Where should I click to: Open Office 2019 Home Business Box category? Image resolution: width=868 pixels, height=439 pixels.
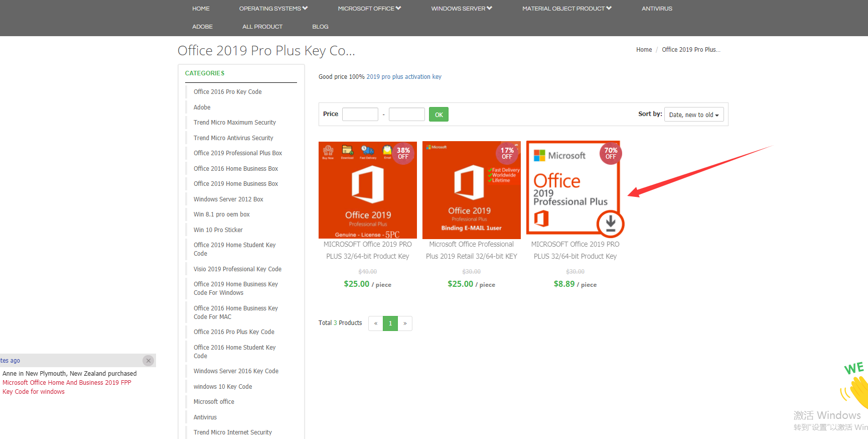pyautogui.click(x=236, y=184)
